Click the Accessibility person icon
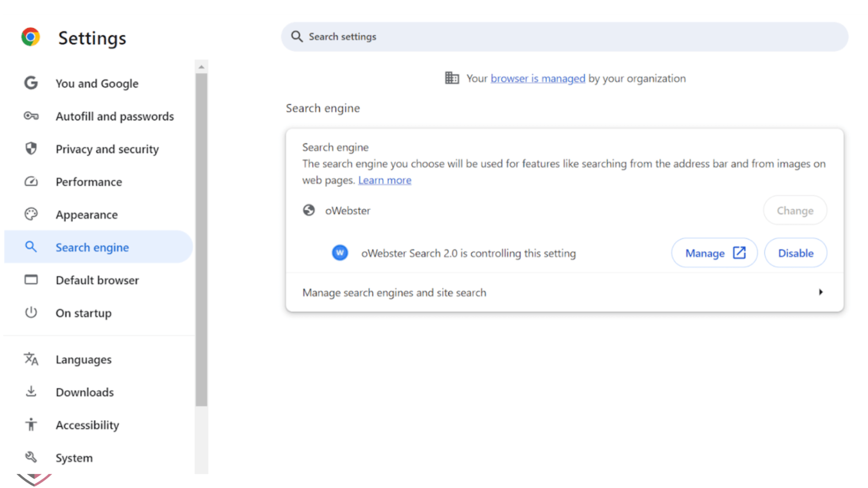The height and width of the screenshot is (488, 868). [x=31, y=425]
